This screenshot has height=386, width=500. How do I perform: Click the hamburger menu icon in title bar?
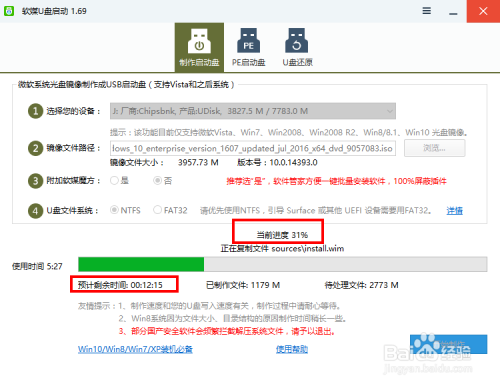tap(426, 11)
